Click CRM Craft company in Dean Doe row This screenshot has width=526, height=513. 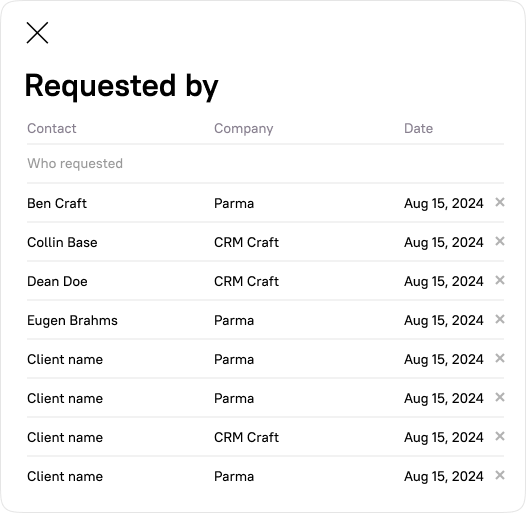[246, 281]
